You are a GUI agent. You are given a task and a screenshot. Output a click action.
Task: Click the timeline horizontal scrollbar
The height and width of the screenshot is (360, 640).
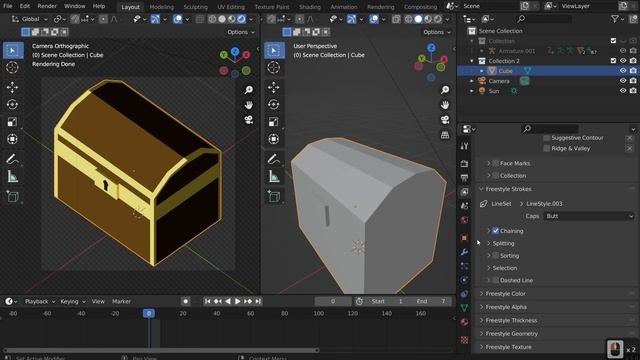(x=161, y=350)
